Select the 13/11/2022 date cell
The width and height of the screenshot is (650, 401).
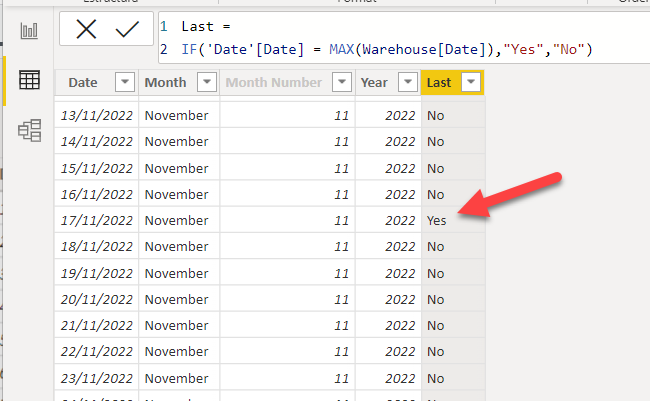click(96, 115)
